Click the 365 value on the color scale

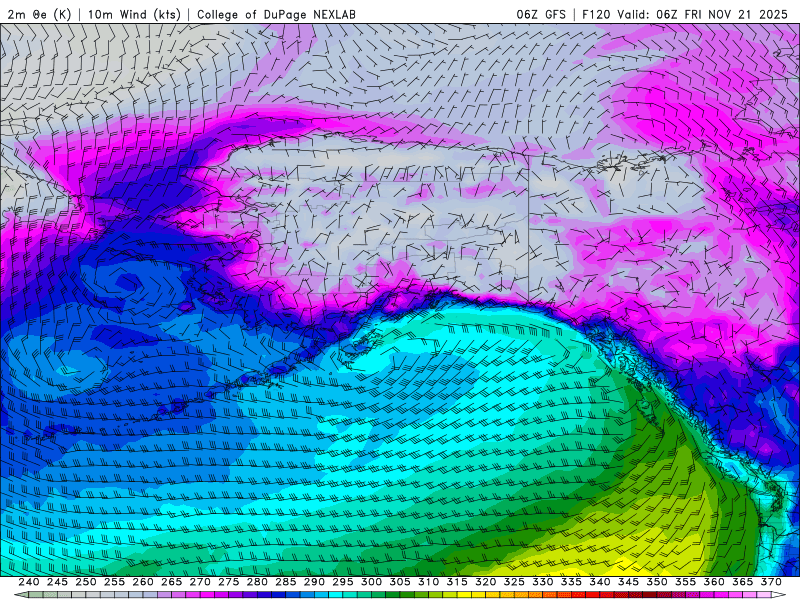pyautogui.click(x=743, y=582)
